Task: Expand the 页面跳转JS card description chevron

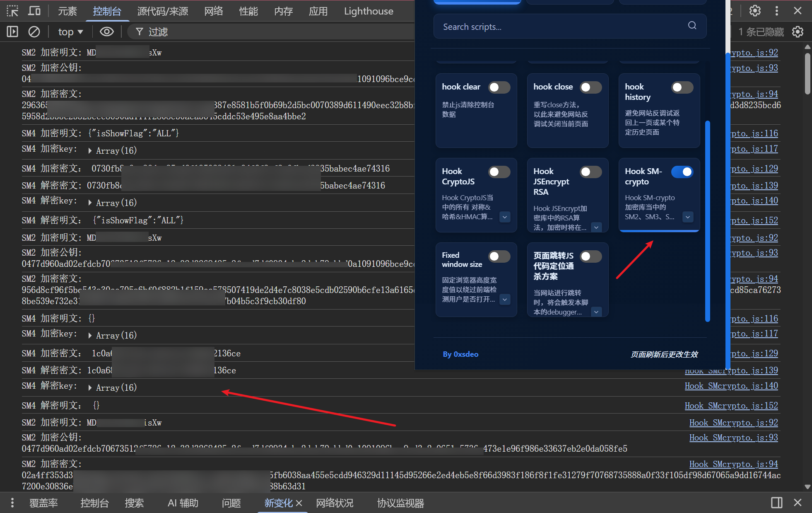Action: pos(596,312)
